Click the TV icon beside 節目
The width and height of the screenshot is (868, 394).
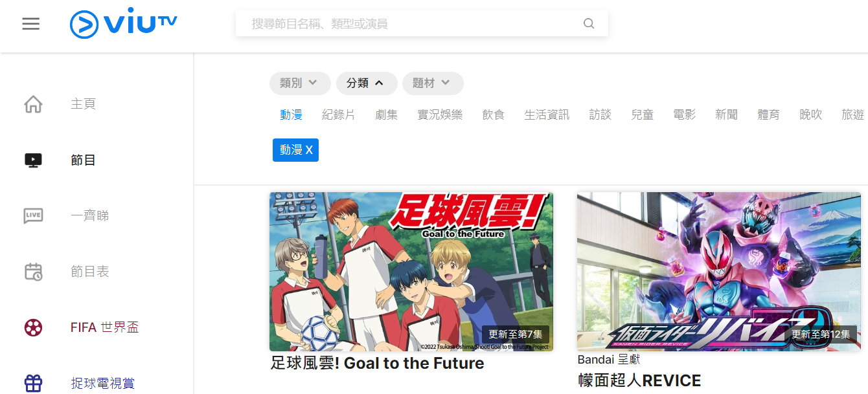click(33, 160)
